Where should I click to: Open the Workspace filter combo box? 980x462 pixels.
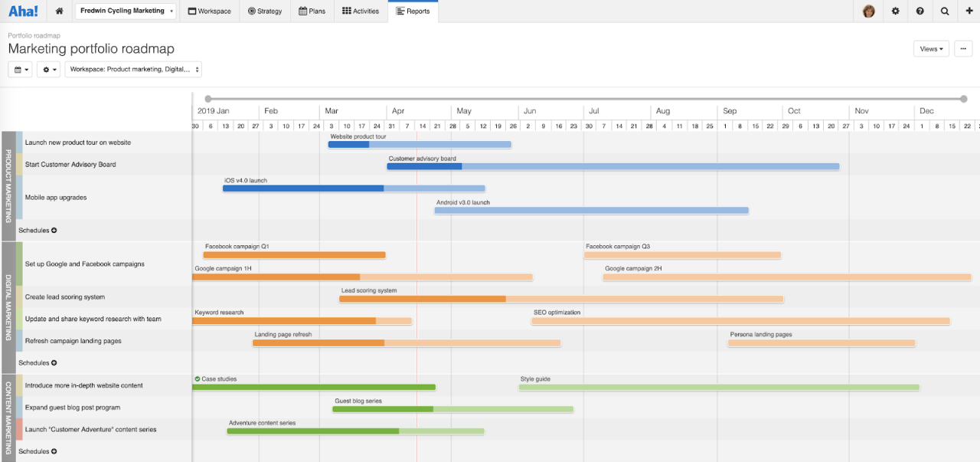[133, 69]
